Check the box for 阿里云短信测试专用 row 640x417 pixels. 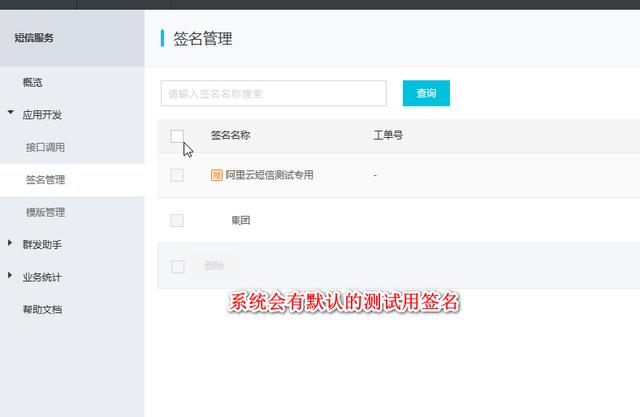177,175
